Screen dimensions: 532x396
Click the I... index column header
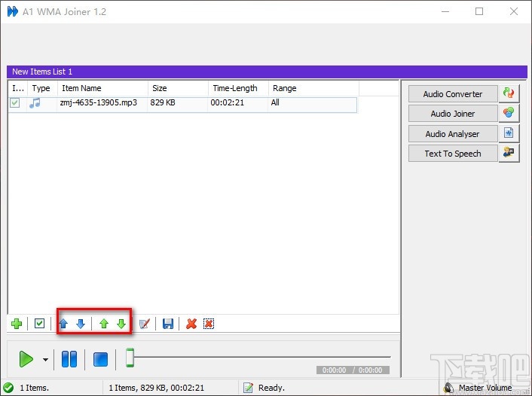18,88
